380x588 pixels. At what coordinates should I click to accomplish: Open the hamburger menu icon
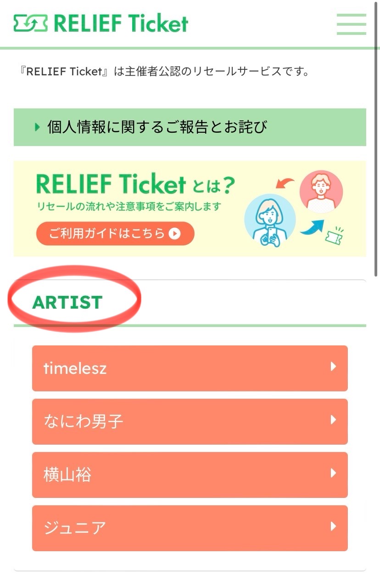(x=351, y=24)
